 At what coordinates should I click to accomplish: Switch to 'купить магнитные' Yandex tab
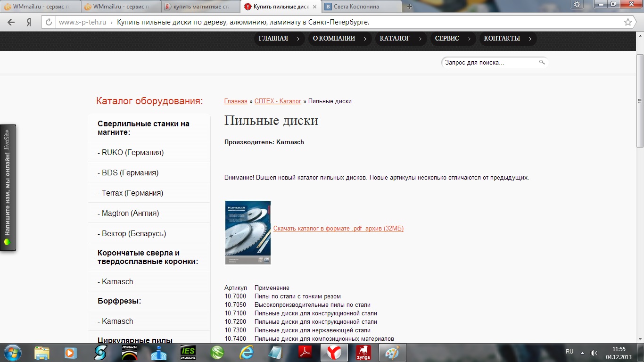tap(200, 7)
